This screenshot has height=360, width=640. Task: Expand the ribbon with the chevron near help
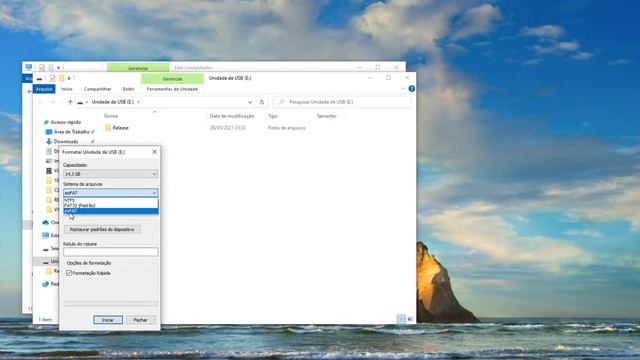(403, 89)
